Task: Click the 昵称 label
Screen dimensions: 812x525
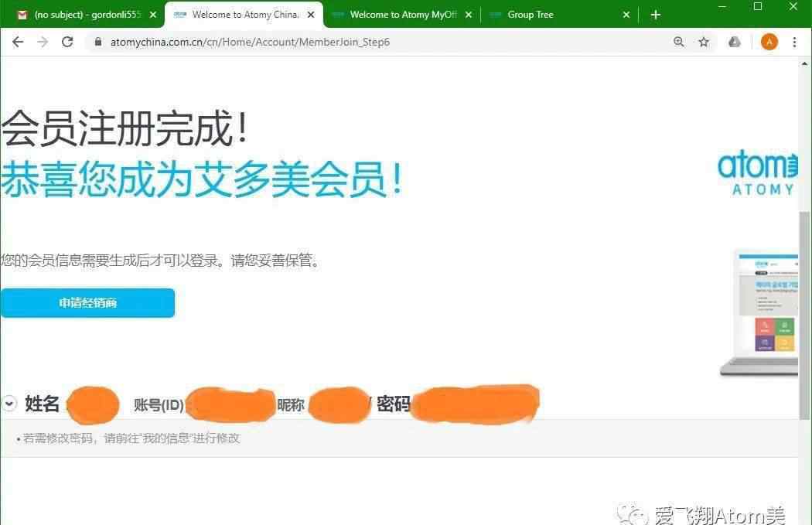Action: tap(291, 404)
